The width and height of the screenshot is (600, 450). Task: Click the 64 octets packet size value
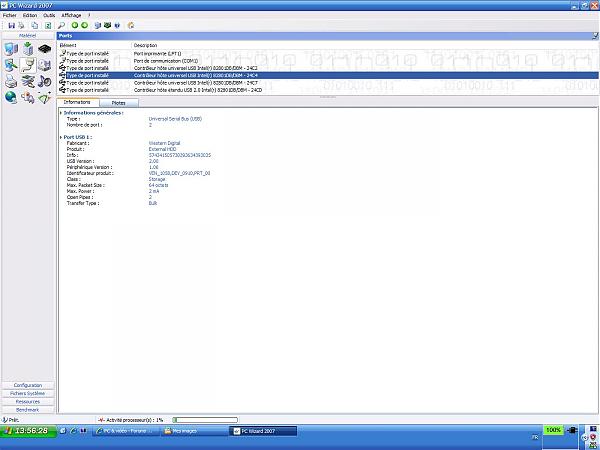click(x=158, y=185)
